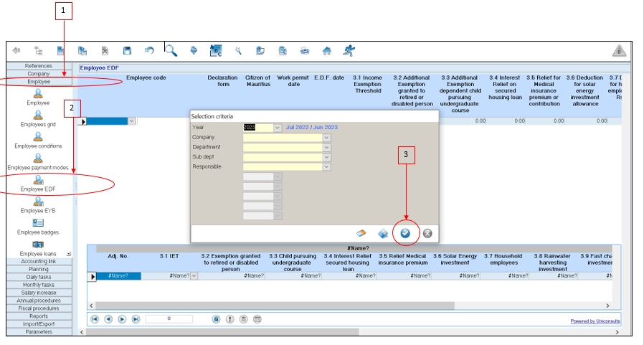The height and width of the screenshot is (345, 644).
Task: Click the eraser clear icon in dialog
Action: 361,233
